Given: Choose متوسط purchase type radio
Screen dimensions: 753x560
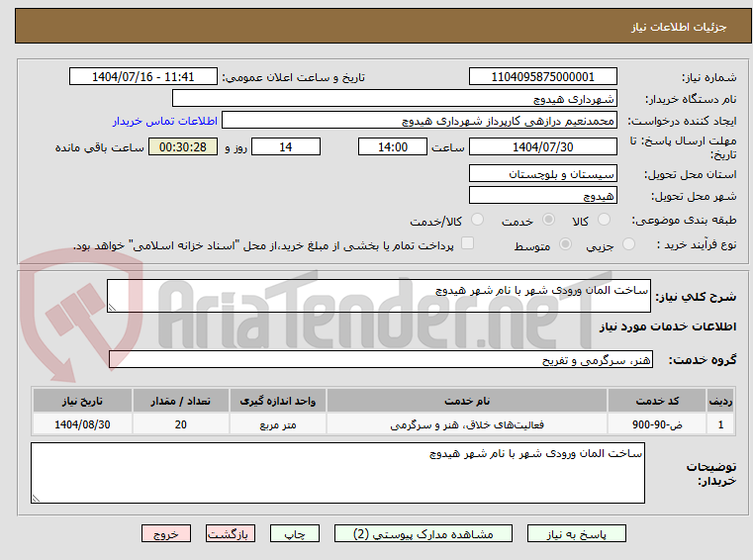Looking at the screenshot, I should (566, 244).
